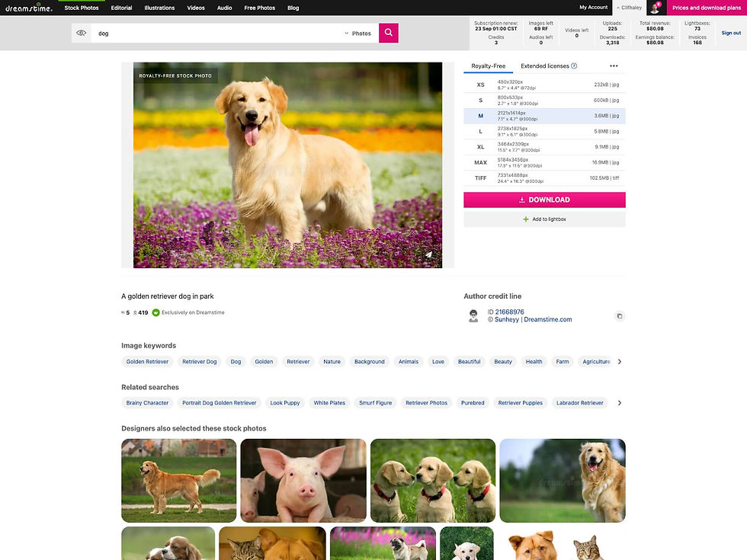Switch to the Extended licenses tab

point(544,66)
